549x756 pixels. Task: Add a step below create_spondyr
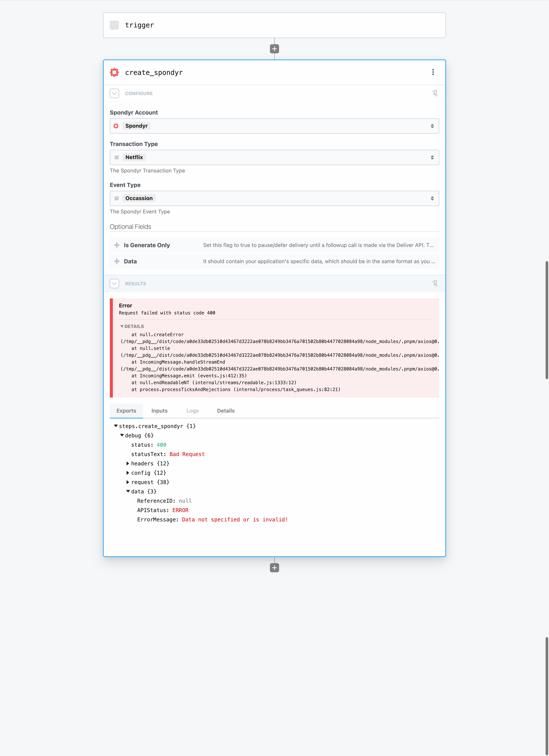point(274,568)
